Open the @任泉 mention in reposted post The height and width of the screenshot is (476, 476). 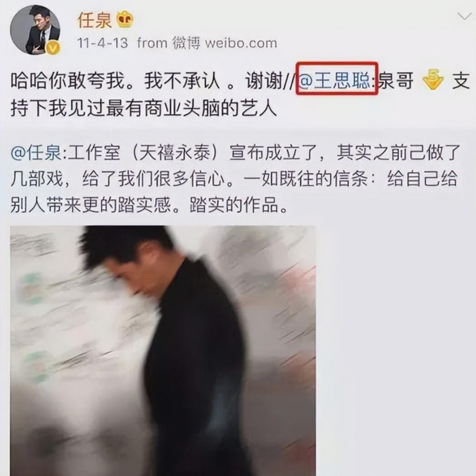37,152
